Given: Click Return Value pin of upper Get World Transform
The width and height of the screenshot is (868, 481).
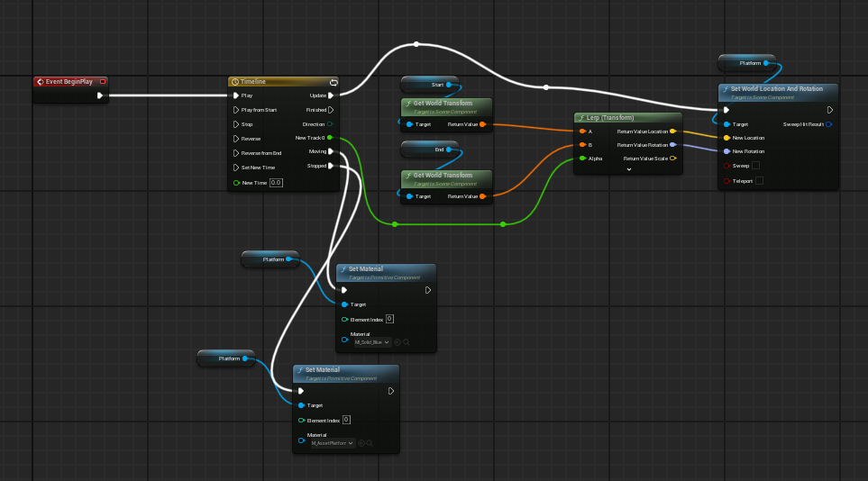Looking at the screenshot, I should pos(483,124).
